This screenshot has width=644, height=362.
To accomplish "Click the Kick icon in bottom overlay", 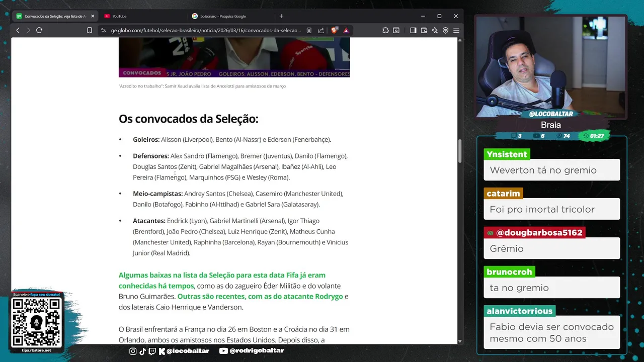I will [162, 351].
